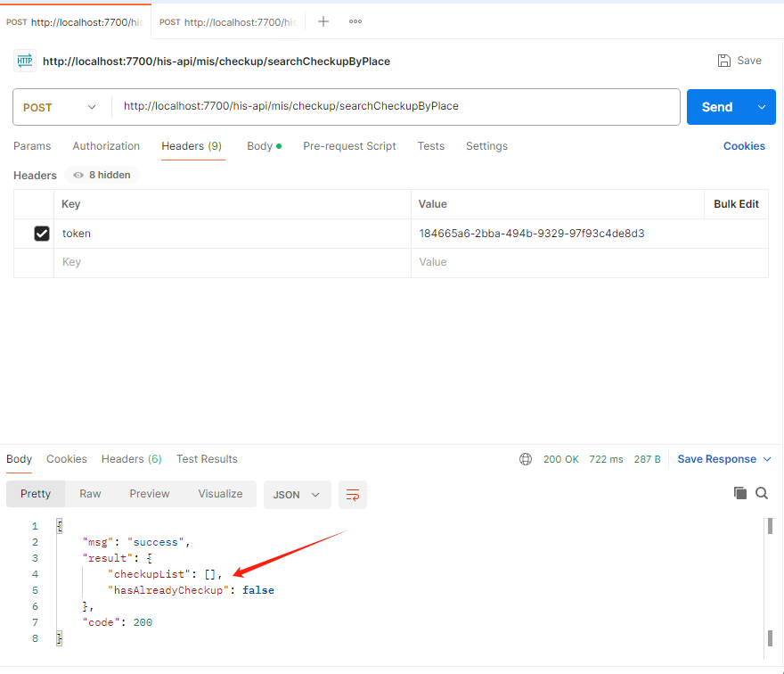Click the 8 hidden headers button
The image size is (784, 674).
coord(102,175)
